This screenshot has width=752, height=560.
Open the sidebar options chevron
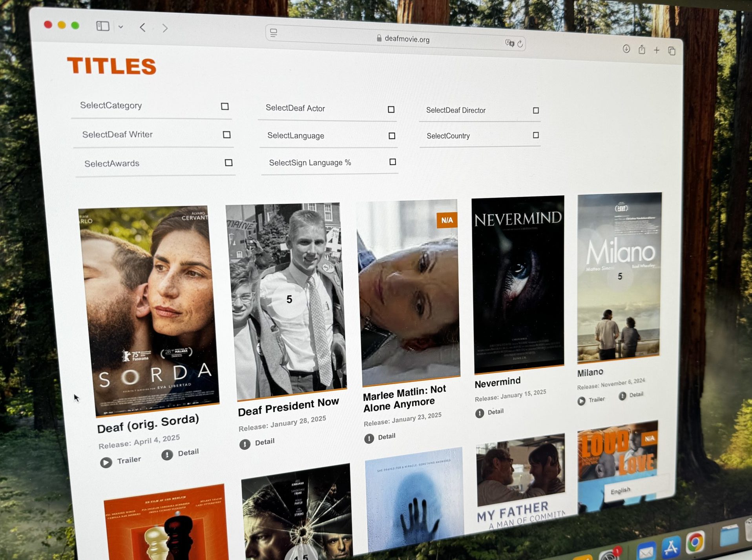pos(121,27)
